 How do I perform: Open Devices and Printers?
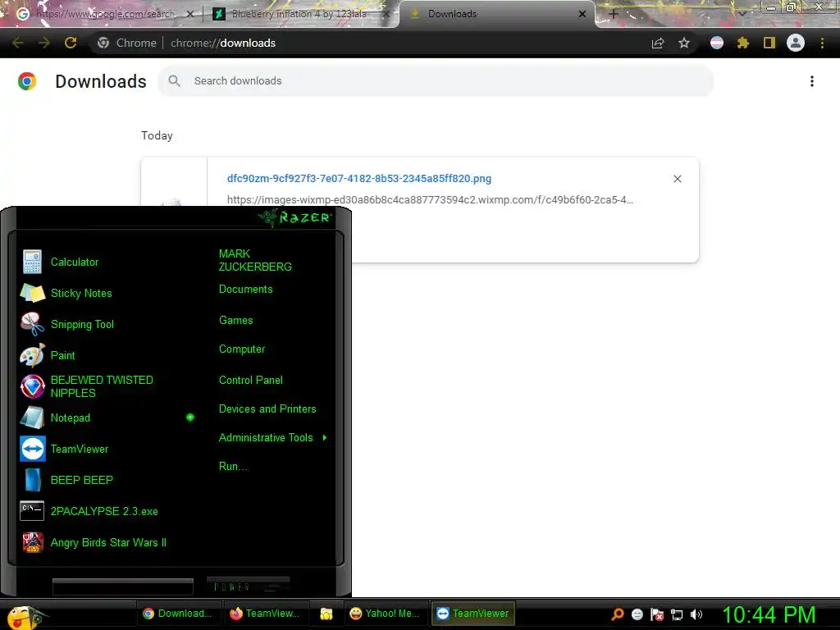click(267, 409)
